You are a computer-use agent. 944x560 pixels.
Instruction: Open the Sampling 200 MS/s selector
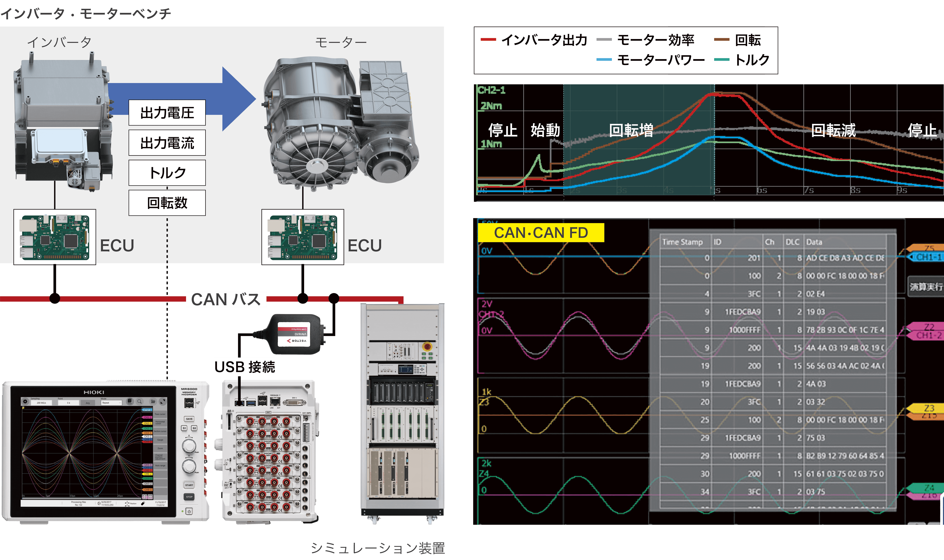point(42,403)
